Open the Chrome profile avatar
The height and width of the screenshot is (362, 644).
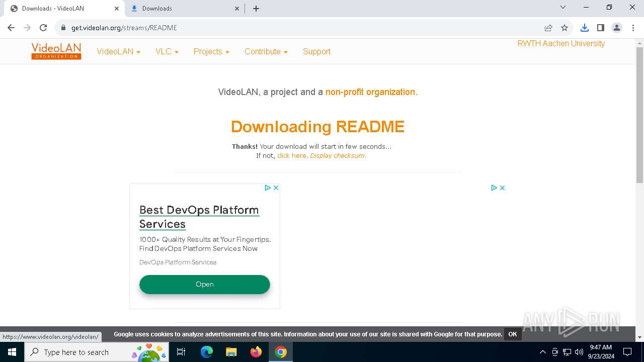(x=617, y=28)
